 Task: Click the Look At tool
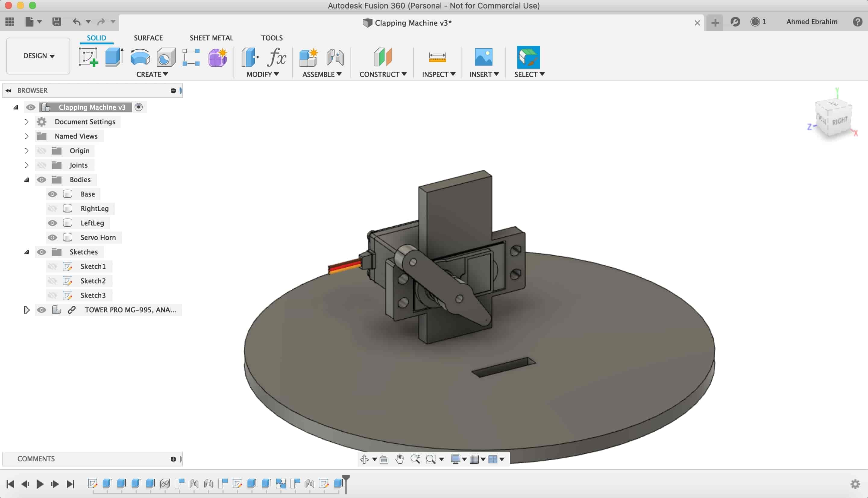[x=384, y=459]
